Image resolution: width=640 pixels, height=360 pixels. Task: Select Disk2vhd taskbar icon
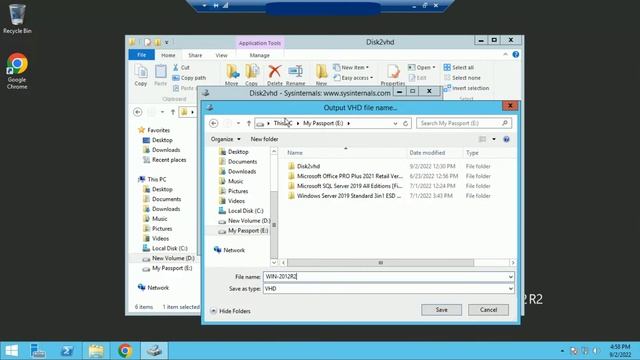click(154, 351)
